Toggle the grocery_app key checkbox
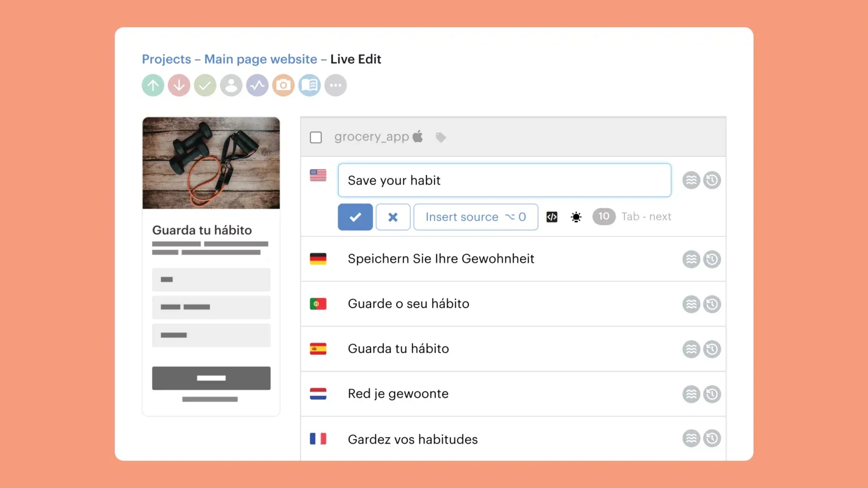Screen dimensions: 868x488 316,137
